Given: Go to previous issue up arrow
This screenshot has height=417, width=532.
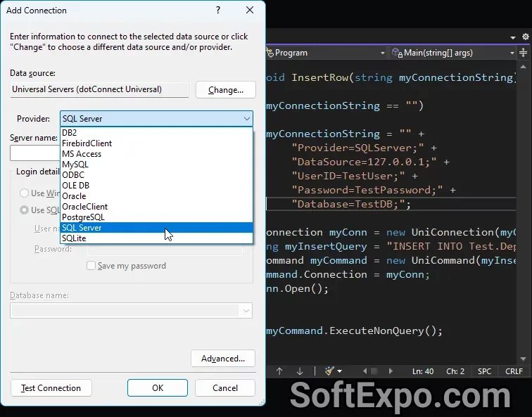Looking at the screenshot, I should click(279, 371).
